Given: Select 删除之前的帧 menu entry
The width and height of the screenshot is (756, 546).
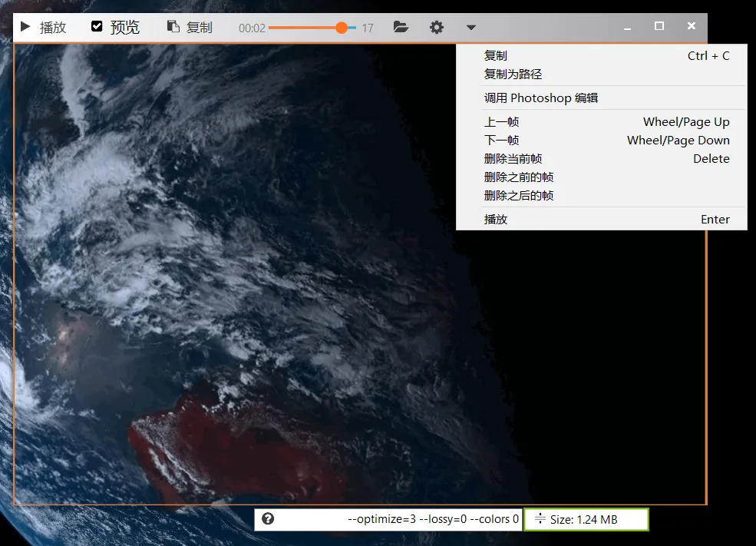Looking at the screenshot, I should pos(602,177).
